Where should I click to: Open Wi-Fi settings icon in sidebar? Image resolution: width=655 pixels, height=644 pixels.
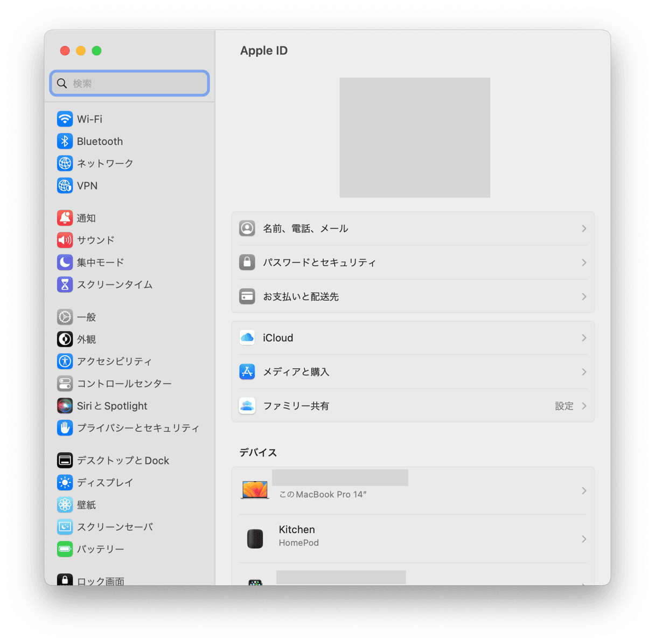65,119
